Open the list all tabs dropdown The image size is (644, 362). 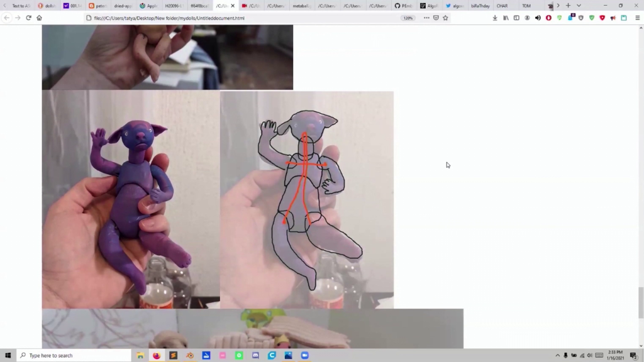click(x=579, y=6)
